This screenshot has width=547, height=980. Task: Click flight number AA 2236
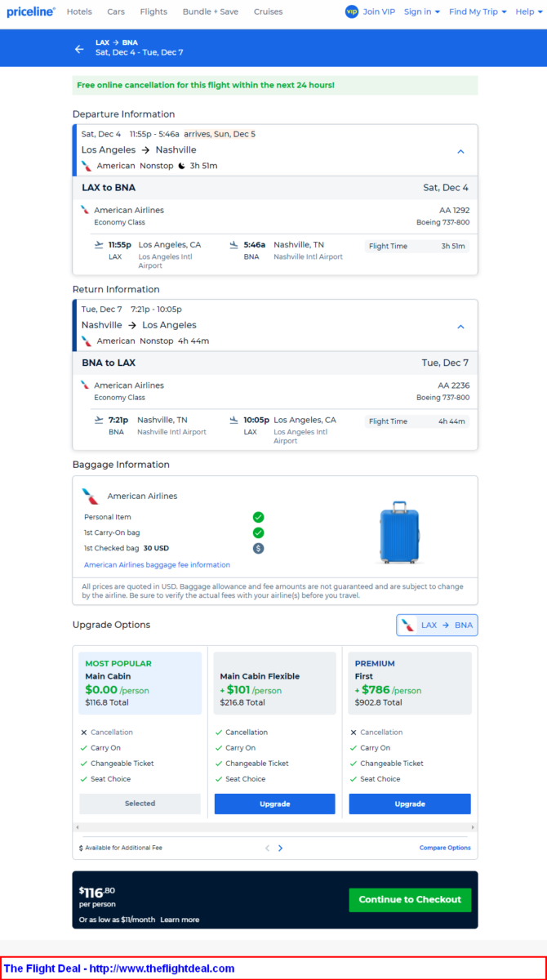pos(454,385)
